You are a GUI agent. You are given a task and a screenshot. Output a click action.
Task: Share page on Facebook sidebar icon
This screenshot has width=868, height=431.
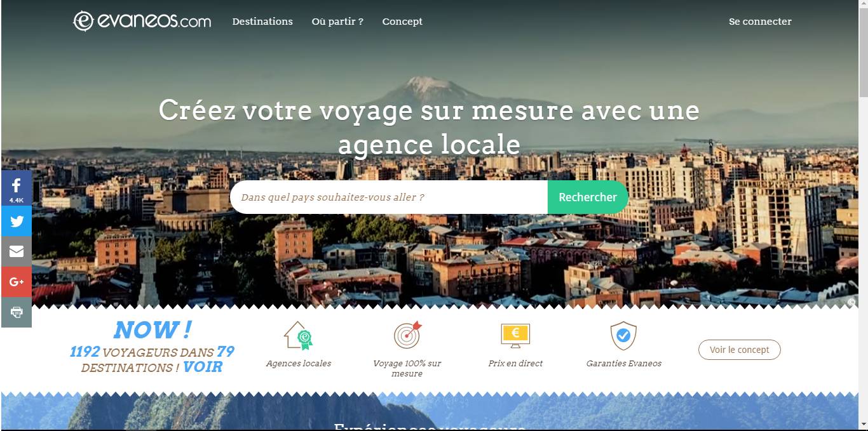tap(16, 188)
